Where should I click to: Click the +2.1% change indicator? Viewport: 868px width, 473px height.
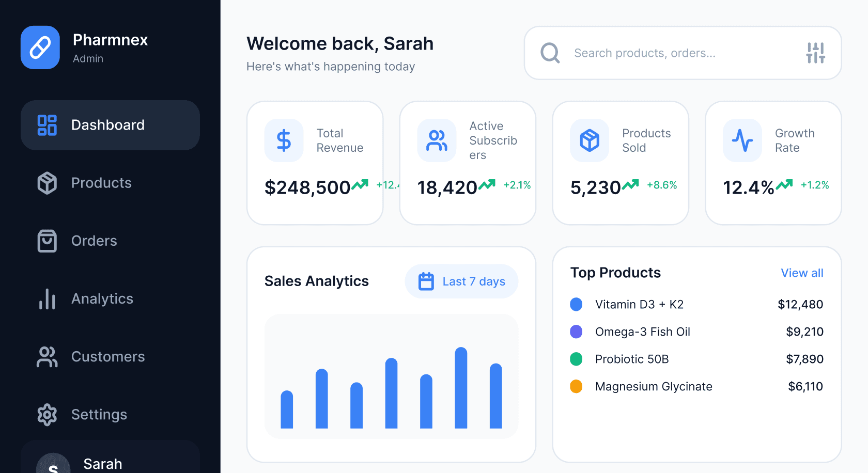click(x=517, y=185)
